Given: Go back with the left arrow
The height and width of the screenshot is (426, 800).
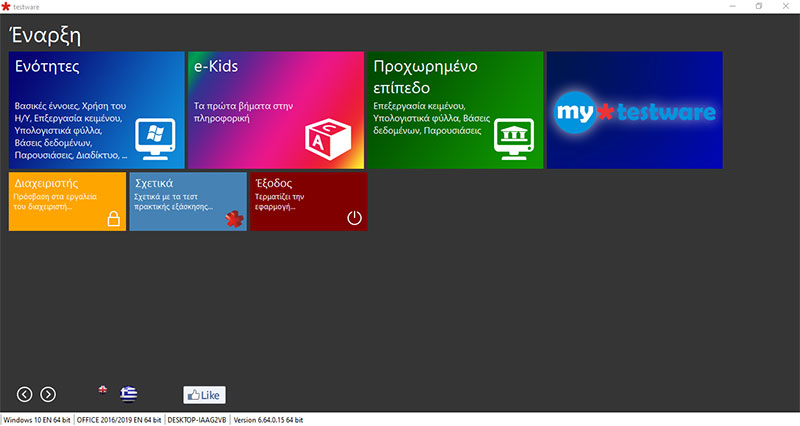Looking at the screenshot, I should [x=24, y=394].
